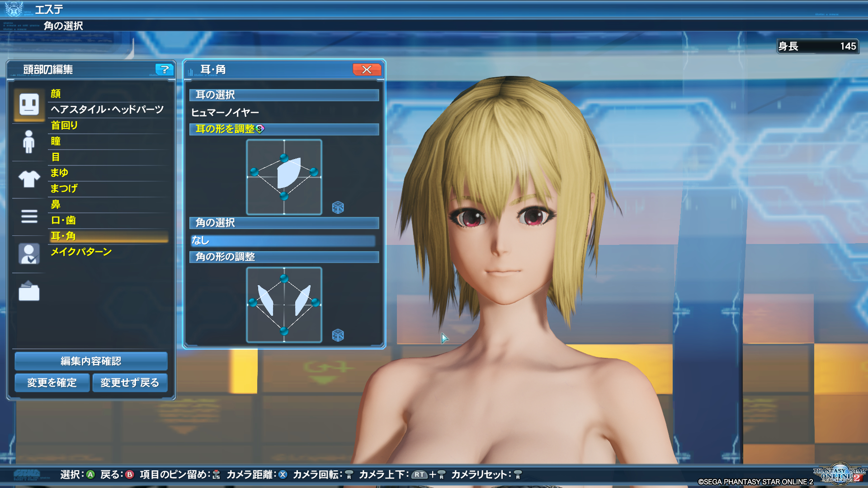Randomize horn shape with dice icon

pos(338,335)
